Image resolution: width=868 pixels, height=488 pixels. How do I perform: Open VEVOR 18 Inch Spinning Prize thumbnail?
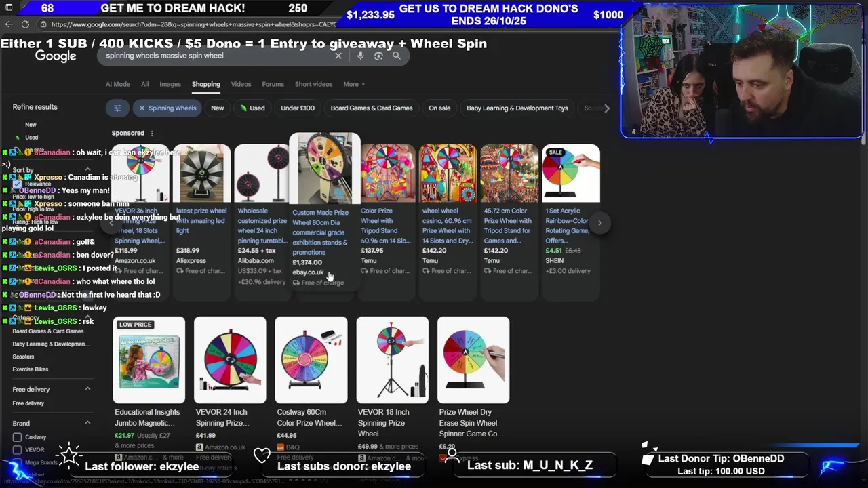(392, 360)
